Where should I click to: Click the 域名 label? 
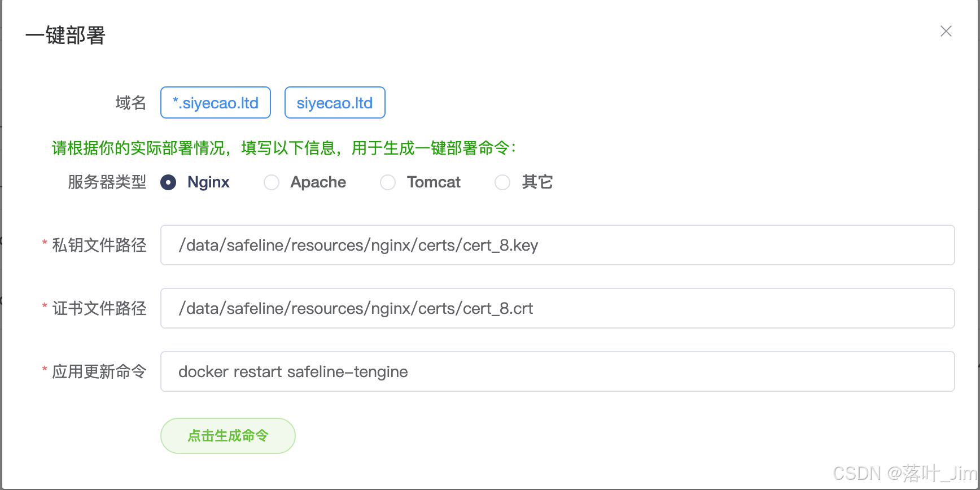(x=131, y=103)
